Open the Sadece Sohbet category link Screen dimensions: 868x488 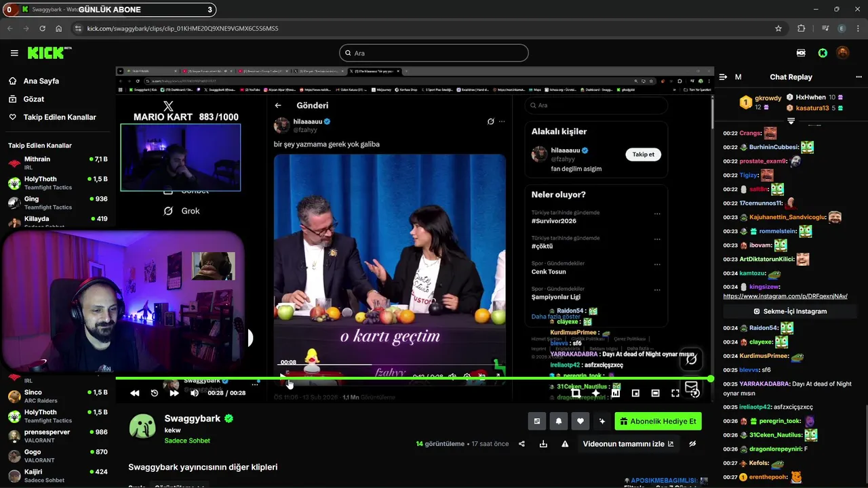(187, 441)
